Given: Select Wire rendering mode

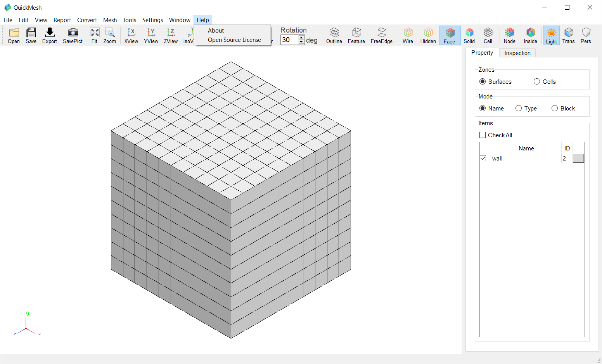Looking at the screenshot, I should point(408,36).
